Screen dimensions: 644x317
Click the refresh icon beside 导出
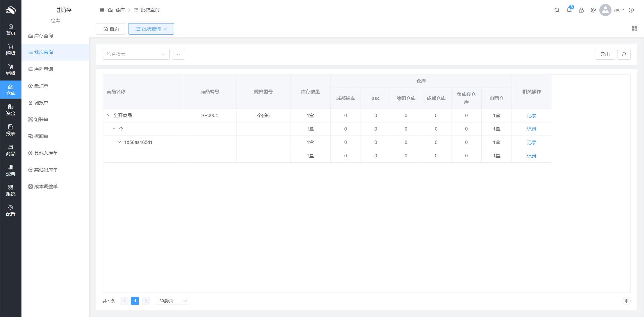click(x=624, y=54)
